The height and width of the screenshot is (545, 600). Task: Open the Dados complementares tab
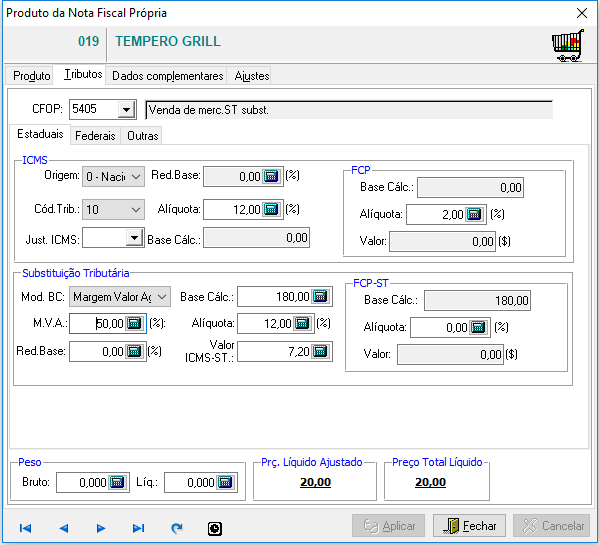pyautogui.click(x=168, y=76)
